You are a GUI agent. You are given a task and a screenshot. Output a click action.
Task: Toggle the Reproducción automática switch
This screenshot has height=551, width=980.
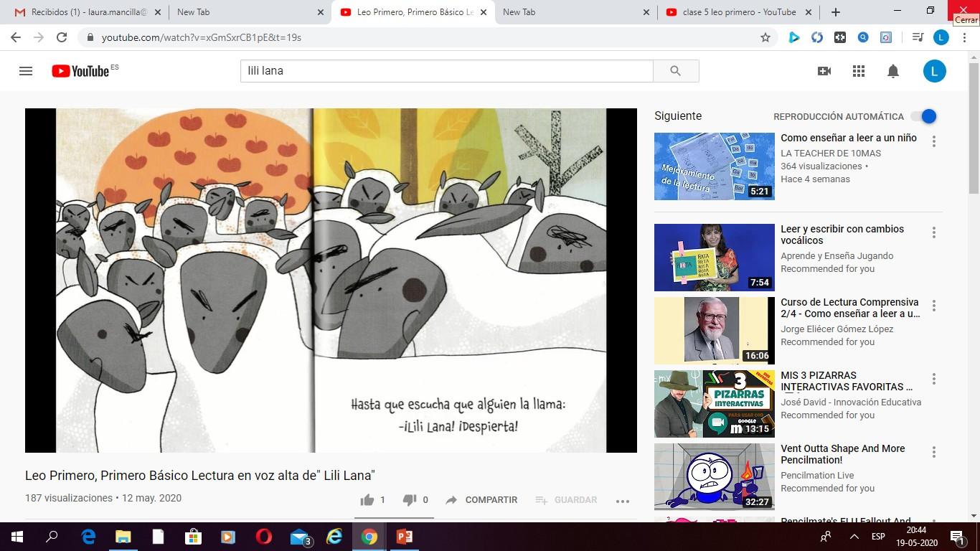(924, 116)
